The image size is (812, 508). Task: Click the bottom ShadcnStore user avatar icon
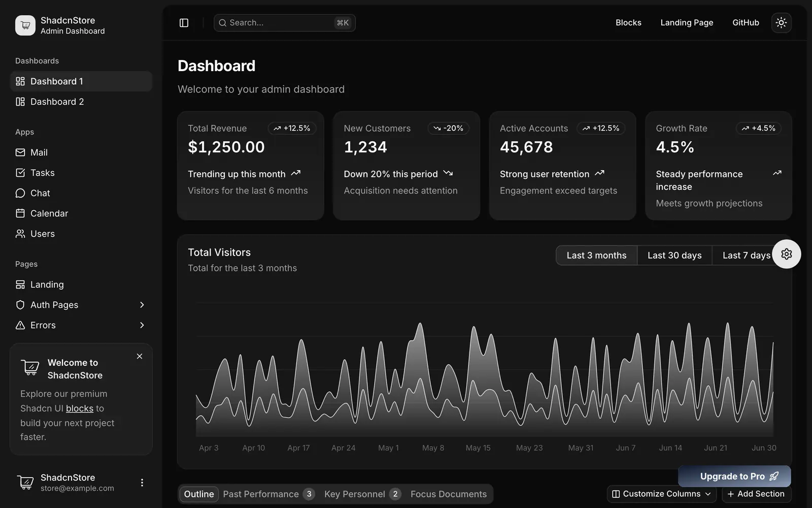[25, 483]
